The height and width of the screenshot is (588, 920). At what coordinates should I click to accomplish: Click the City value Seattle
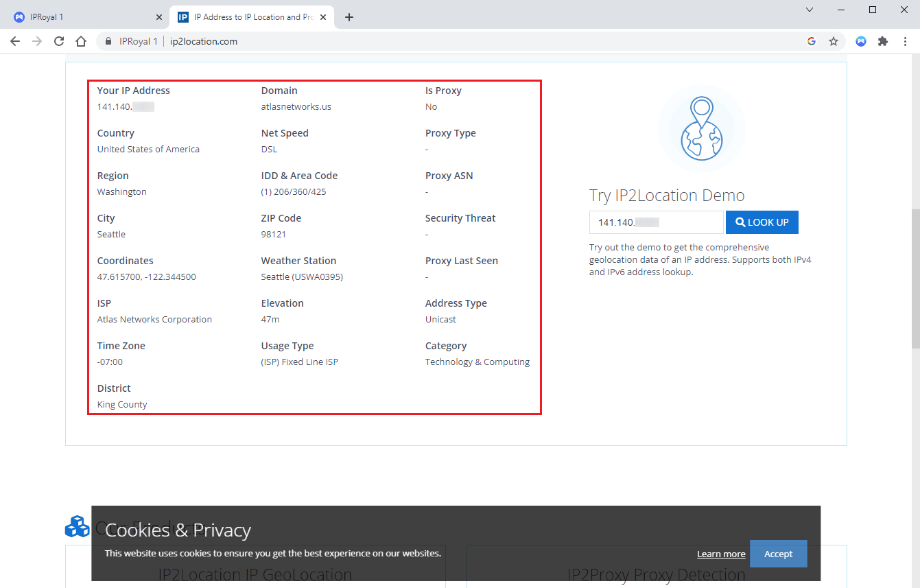point(111,235)
